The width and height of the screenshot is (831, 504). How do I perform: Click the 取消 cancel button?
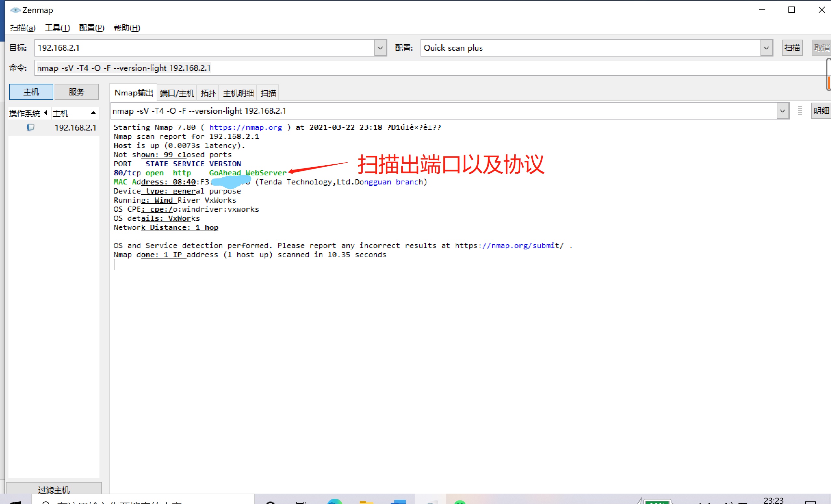click(x=821, y=48)
